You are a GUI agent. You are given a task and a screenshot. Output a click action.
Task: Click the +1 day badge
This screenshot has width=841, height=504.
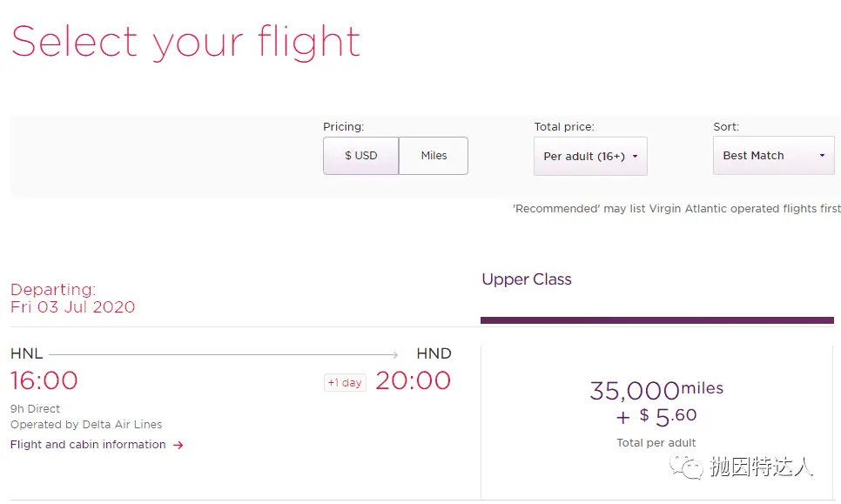(x=345, y=383)
